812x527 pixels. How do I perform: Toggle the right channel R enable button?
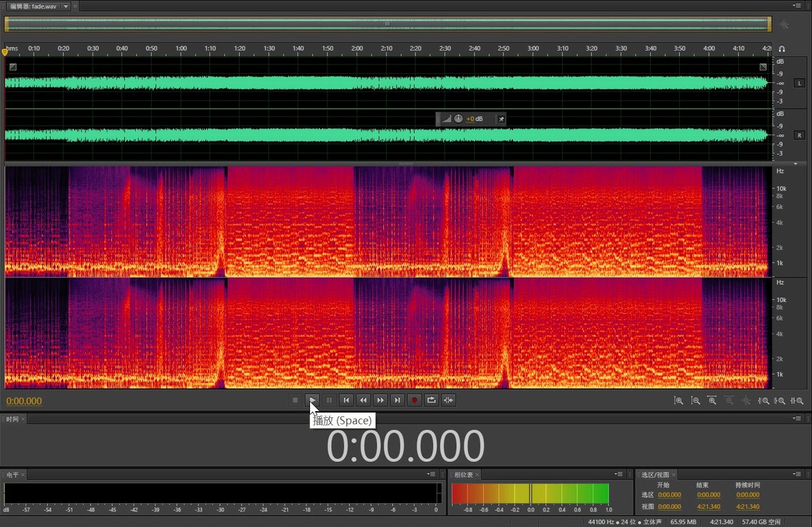click(x=799, y=135)
